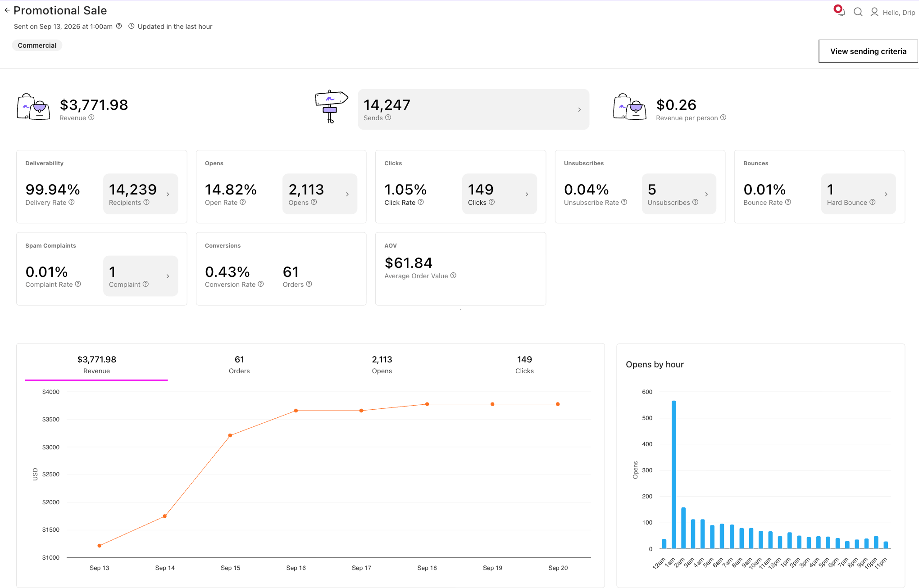Click the help icon next to Clicks count
Image resolution: width=919 pixels, height=588 pixels.
click(x=492, y=202)
